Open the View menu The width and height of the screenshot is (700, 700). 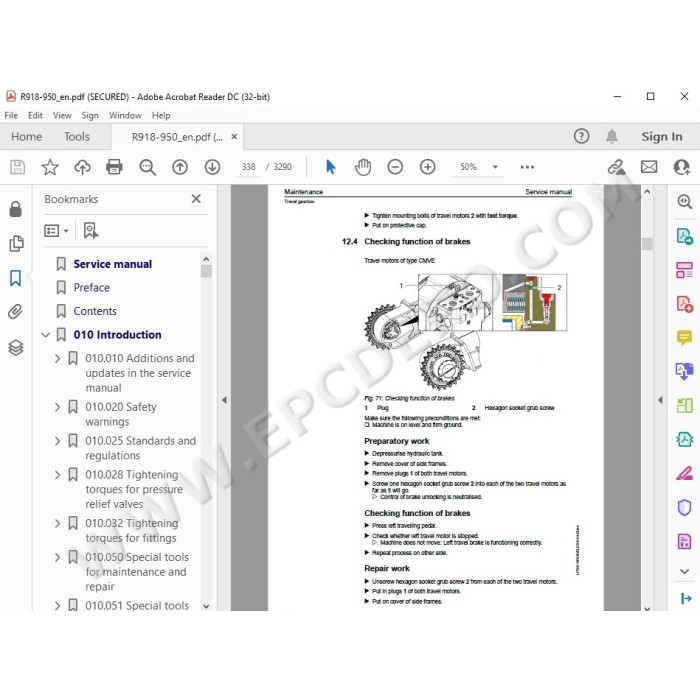tap(62, 116)
